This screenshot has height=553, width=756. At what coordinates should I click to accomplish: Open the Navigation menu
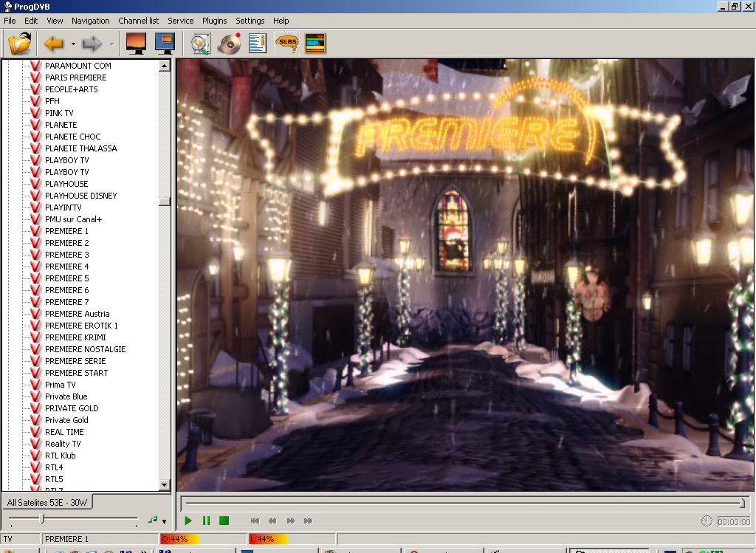pos(91,21)
